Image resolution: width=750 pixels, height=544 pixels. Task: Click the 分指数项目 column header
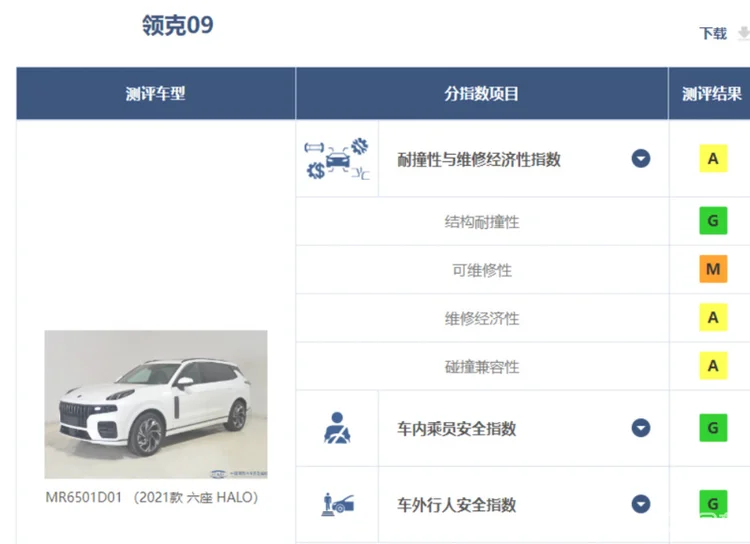[482, 93]
